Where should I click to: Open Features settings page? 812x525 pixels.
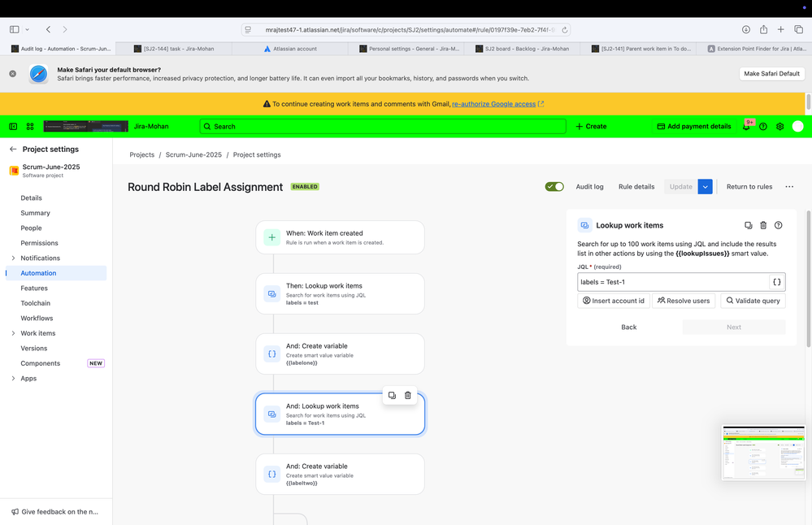pos(34,288)
